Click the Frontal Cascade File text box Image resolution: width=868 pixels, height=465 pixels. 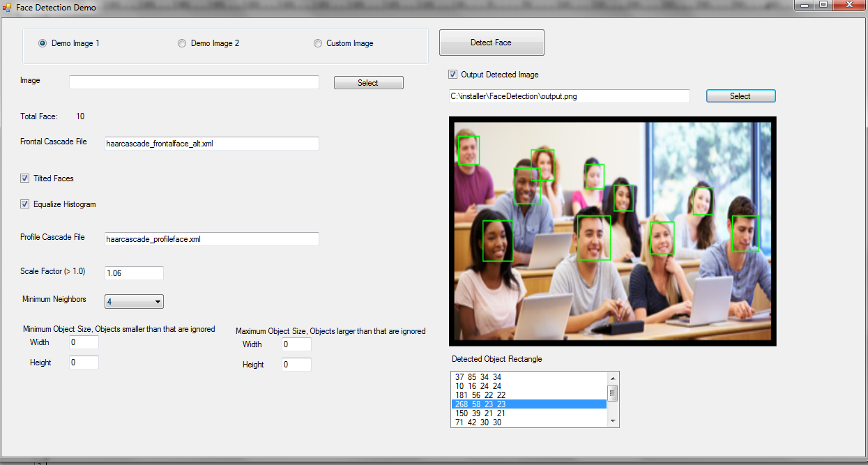(211, 144)
